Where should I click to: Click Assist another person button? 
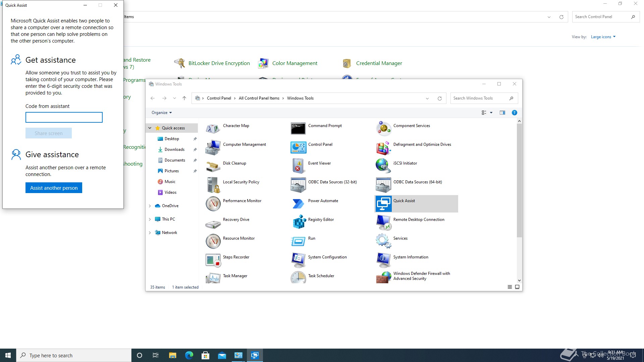pos(54,188)
